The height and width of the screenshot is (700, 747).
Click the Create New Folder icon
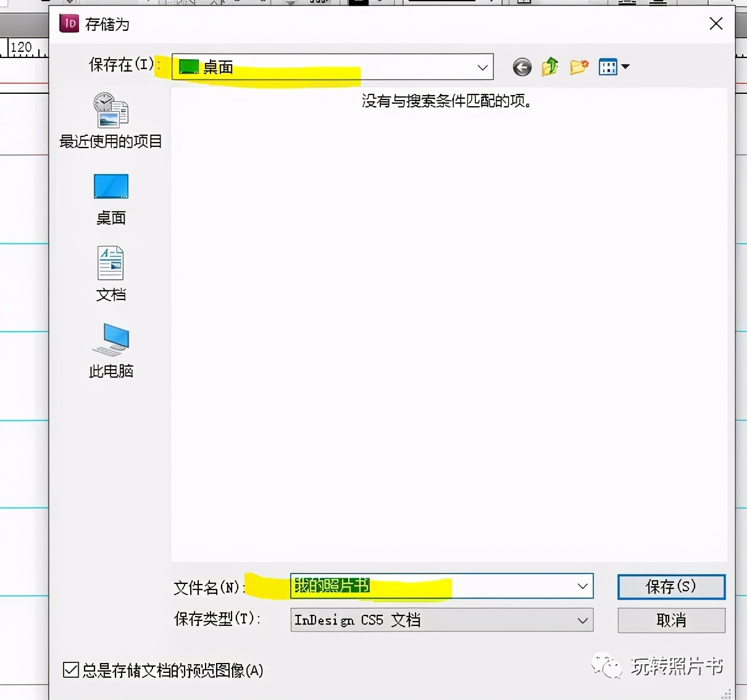coord(578,67)
